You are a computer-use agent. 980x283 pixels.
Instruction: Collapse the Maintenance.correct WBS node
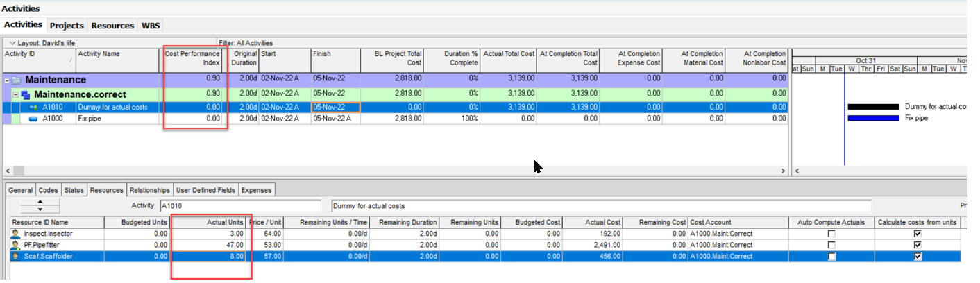tap(15, 94)
